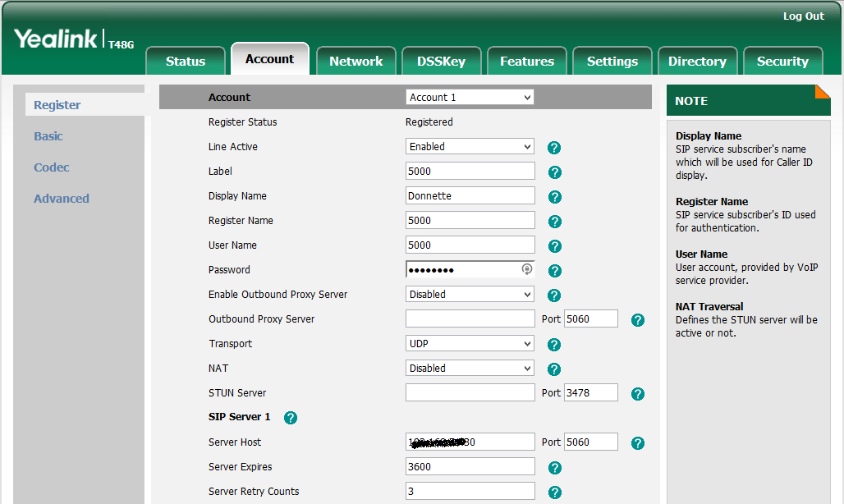
Task: Open the Account selection dropdown
Action: pyautogui.click(x=470, y=98)
